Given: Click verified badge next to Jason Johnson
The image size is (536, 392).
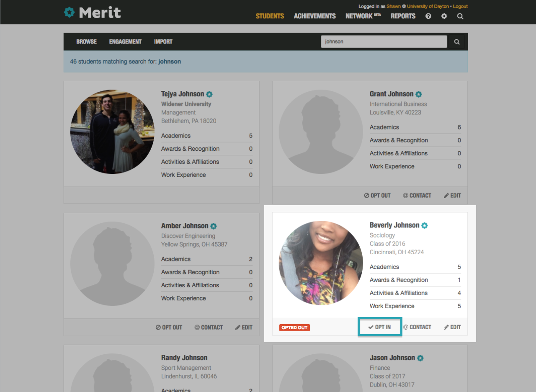Looking at the screenshot, I should [420, 358].
